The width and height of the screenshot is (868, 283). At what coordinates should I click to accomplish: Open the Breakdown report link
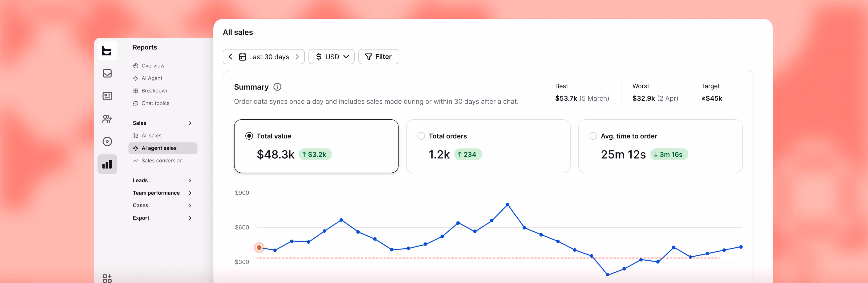tap(155, 91)
